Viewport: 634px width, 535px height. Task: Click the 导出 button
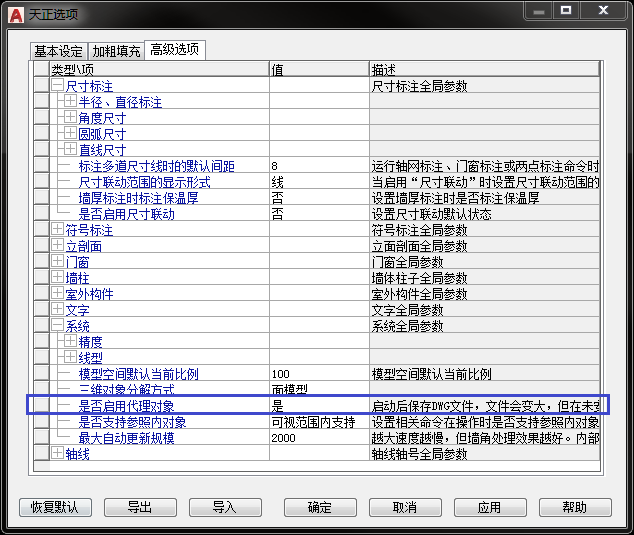[140, 507]
